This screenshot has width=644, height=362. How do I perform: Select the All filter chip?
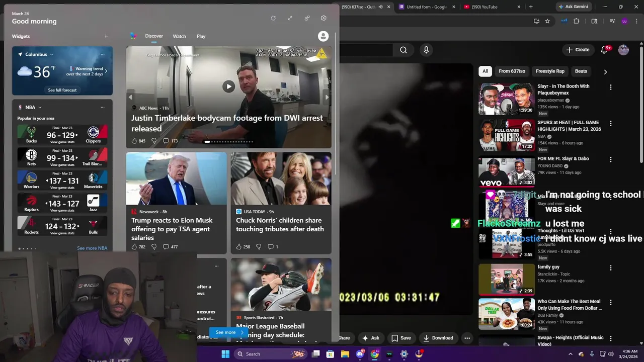tap(485, 71)
